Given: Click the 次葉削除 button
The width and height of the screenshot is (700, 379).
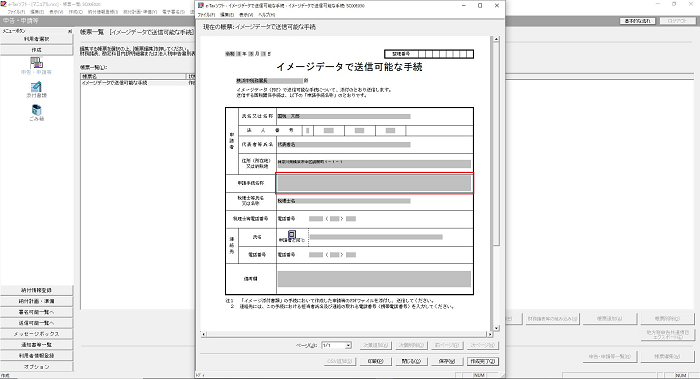Looking at the screenshot, I should click(x=411, y=345).
